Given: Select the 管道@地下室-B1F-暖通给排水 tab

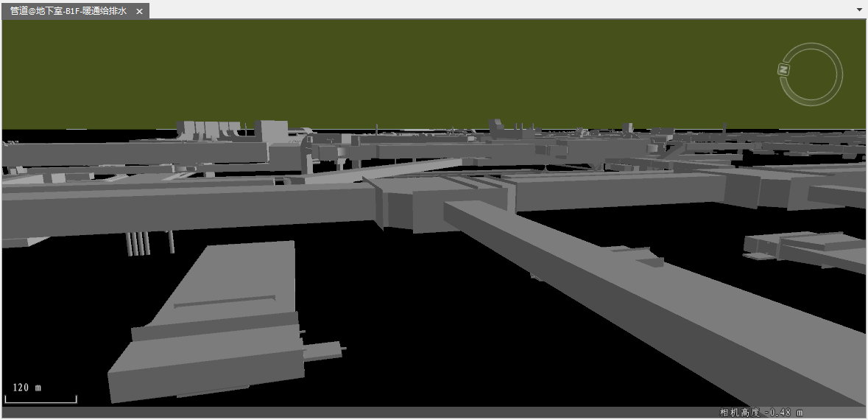Looking at the screenshot, I should pos(68,11).
